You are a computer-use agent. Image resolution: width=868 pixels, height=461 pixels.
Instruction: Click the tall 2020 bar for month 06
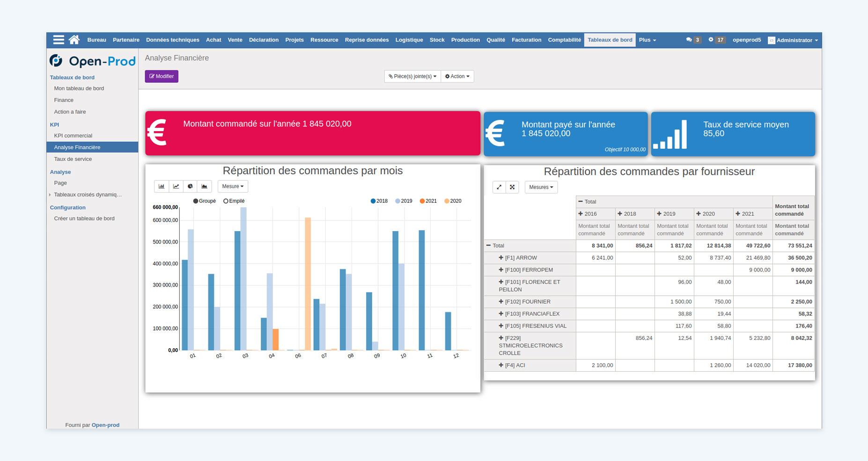[308, 284]
